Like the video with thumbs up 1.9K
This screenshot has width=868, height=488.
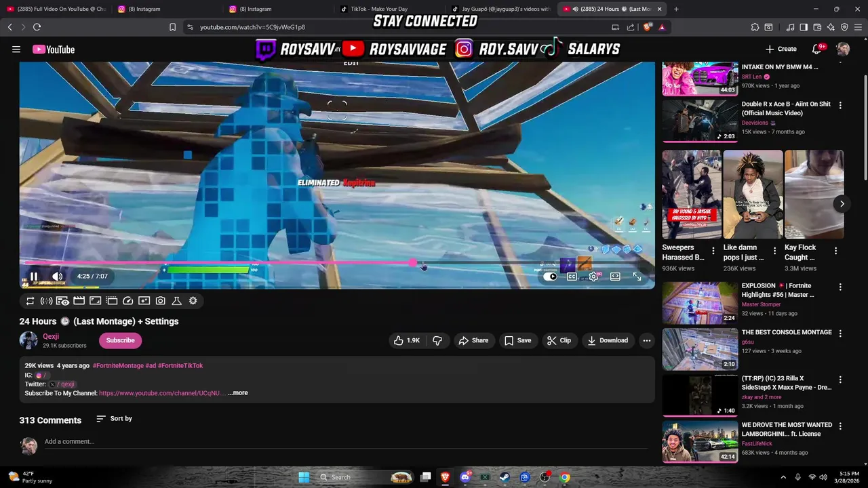[x=407, y=340]
